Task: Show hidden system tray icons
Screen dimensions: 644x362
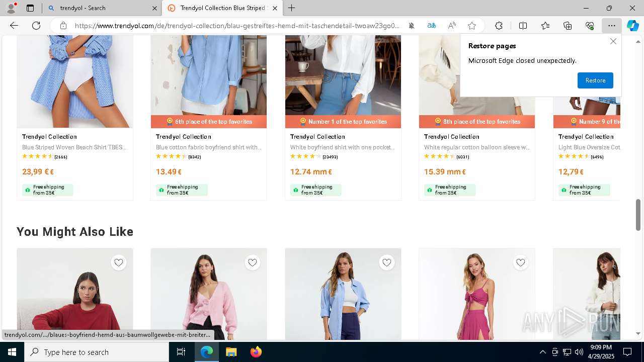Action: click(x=542, y=352)
